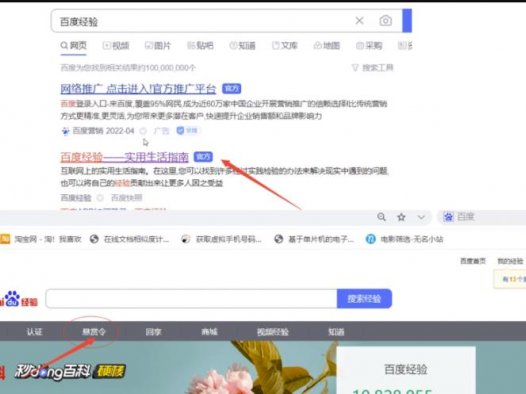Click the 百度经验 source under second result
The width and height of the screenshot is (526, 394).
76,198
